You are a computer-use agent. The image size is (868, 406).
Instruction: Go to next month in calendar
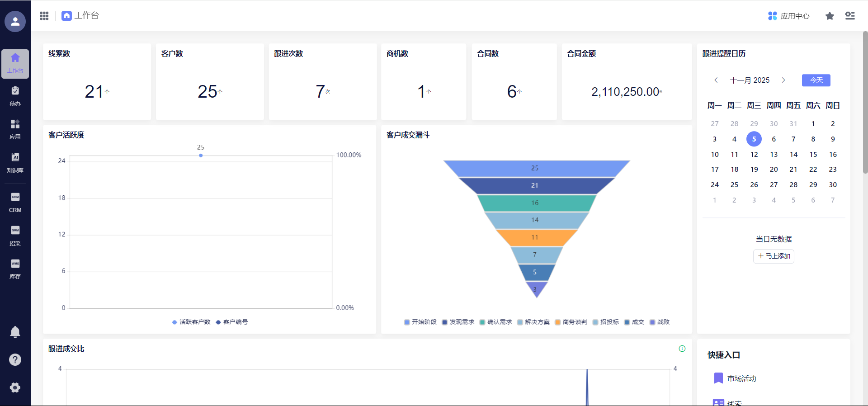(x=783, y=80)
